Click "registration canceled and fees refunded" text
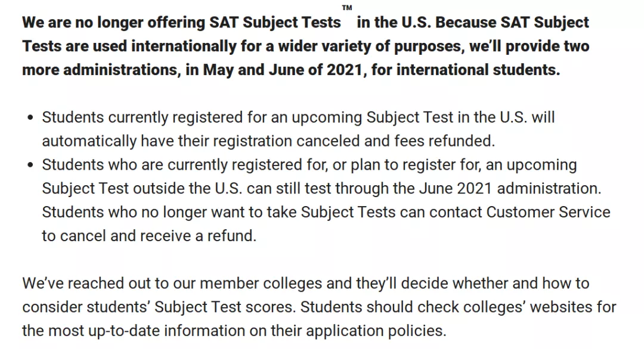Image resolution: width=644 pixels, height=349 pixels. coord(354,141)
